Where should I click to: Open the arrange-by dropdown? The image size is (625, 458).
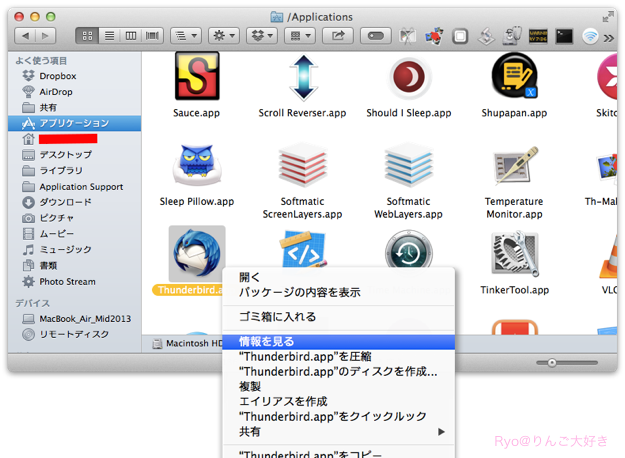[186, 36]
